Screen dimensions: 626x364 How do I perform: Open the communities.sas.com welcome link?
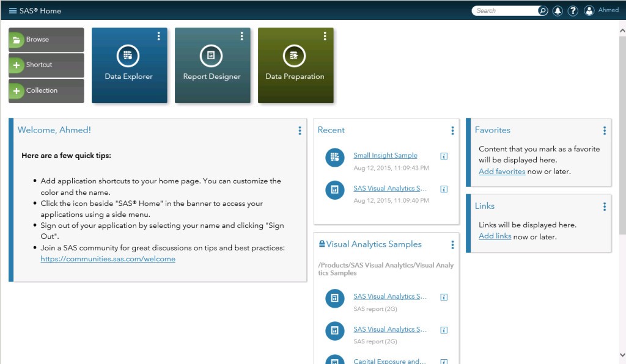(x=108, y=259)
